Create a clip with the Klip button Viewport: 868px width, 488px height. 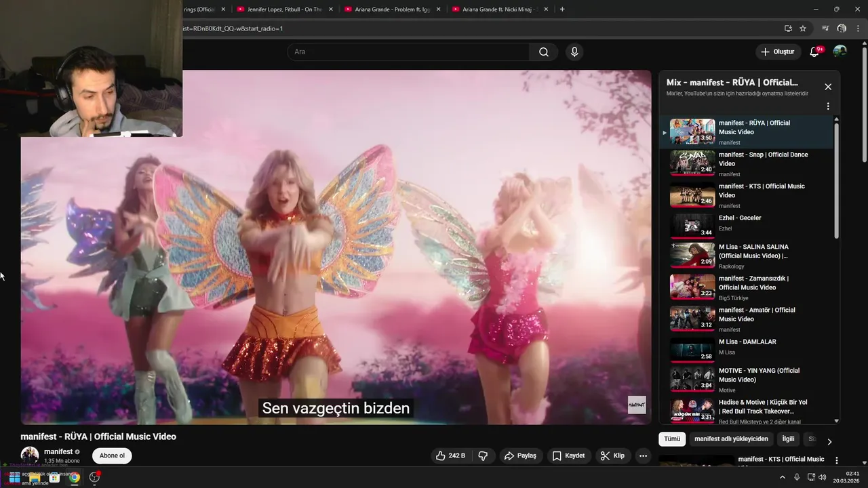click(x=612, y=456)
